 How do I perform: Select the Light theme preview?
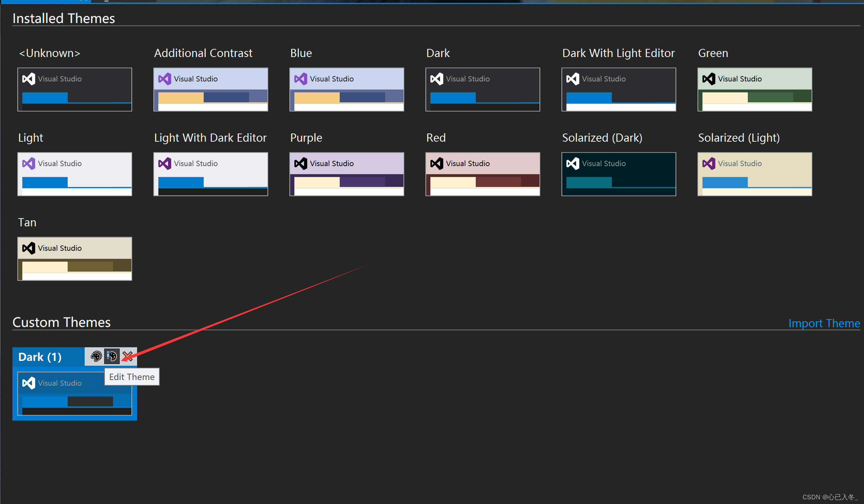click(x=75, y=174)
